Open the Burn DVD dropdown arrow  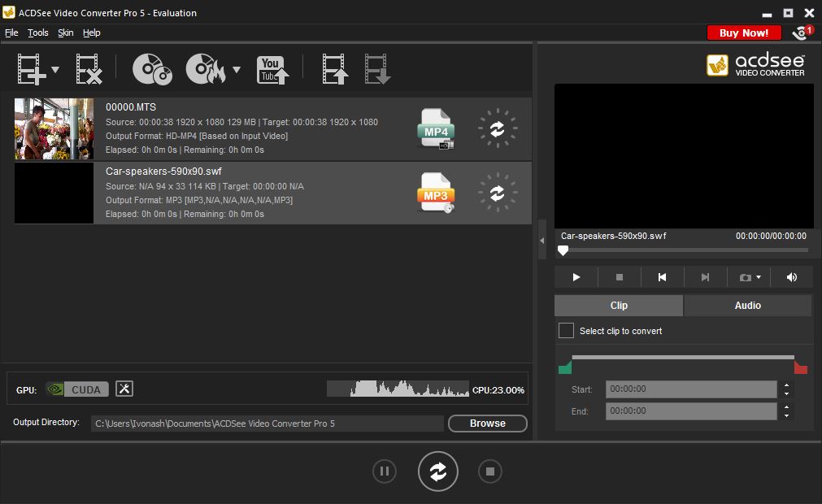pos(236,70)
